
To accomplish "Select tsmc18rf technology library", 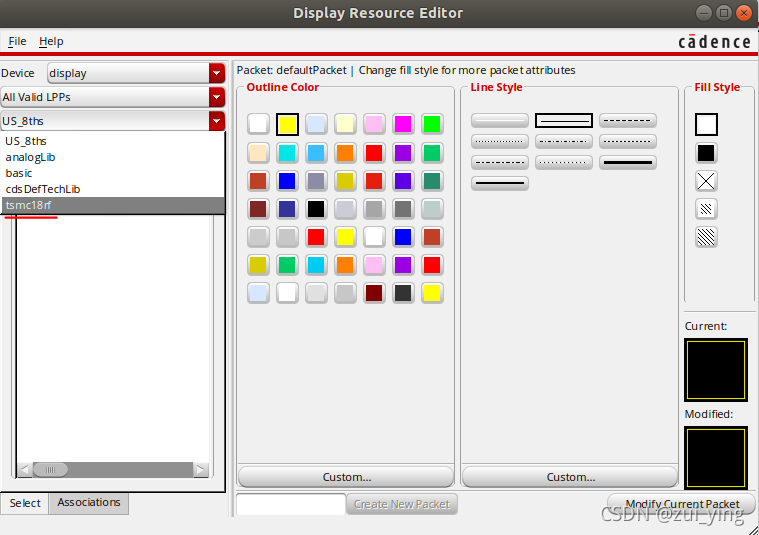I will 113,205.
